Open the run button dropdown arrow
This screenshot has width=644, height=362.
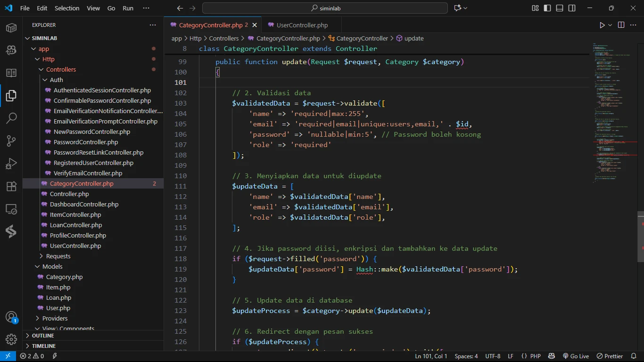[610, 25]
